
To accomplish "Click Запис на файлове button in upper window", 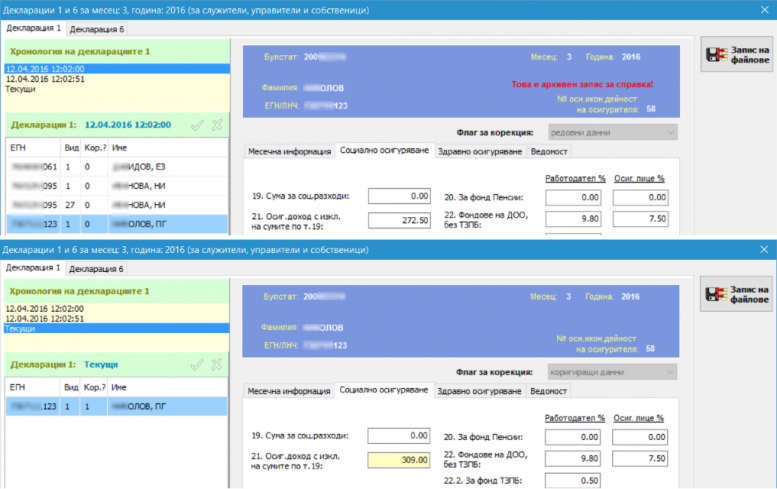I will point(737,54).
